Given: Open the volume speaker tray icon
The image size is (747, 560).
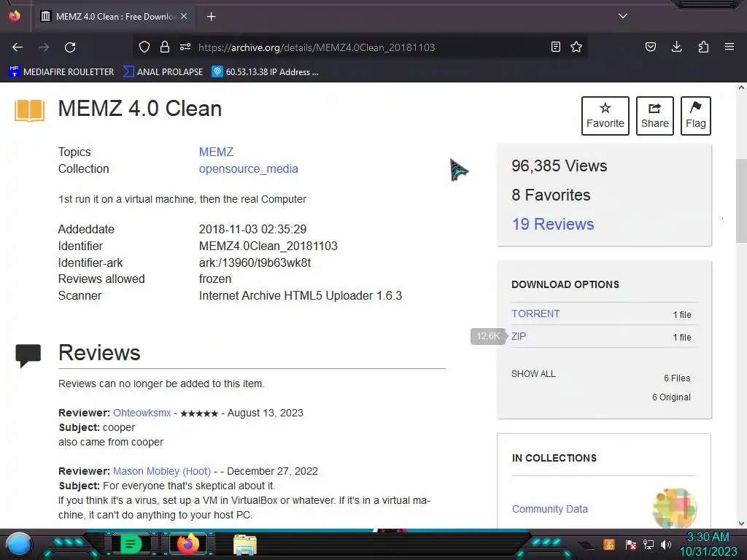Looking at the screenshot, I should point(666,544).
